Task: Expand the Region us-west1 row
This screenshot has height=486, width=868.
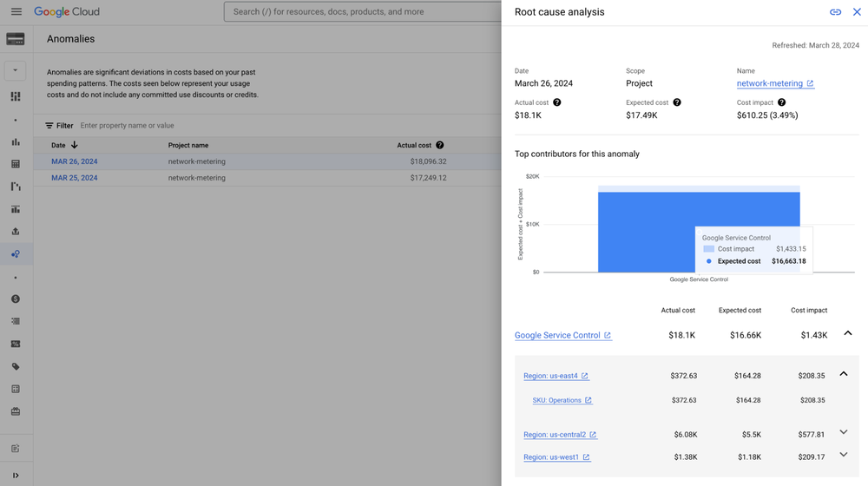Action: (844, 455)
